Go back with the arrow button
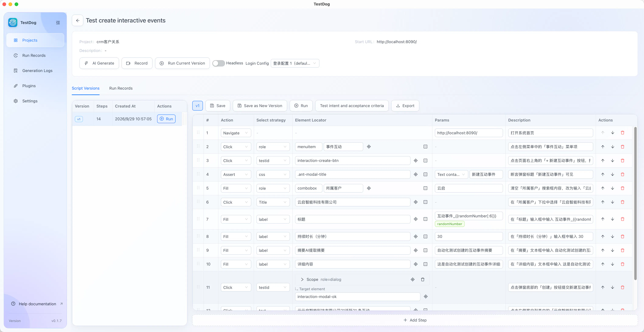Viewport: 644px width, 332px height. pos(78,21)
